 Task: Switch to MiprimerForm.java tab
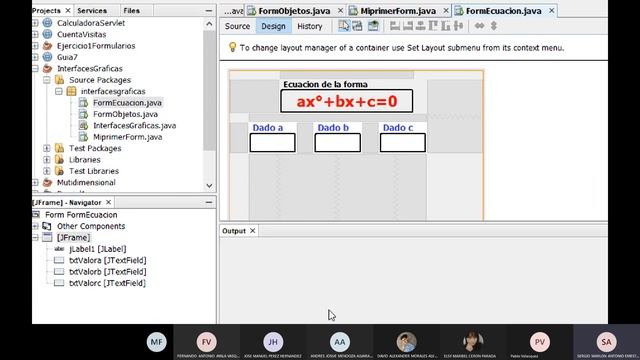(398, 11)
